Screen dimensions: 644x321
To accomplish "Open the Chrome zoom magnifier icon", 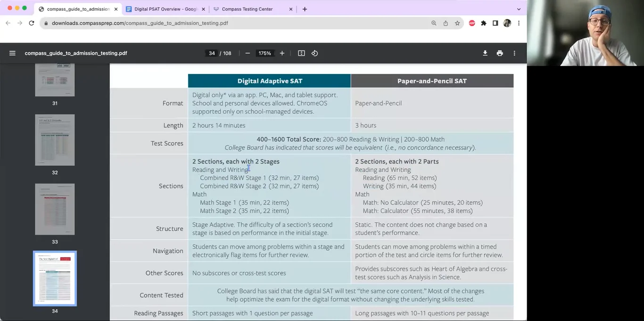I will [434, 23].
